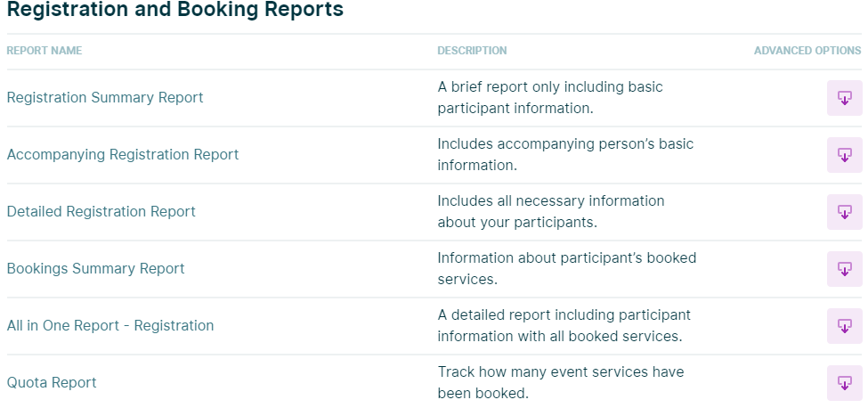This screenshot has height=408, width=868.
Task: Download the Quota Report
Action: click(844, 383)
